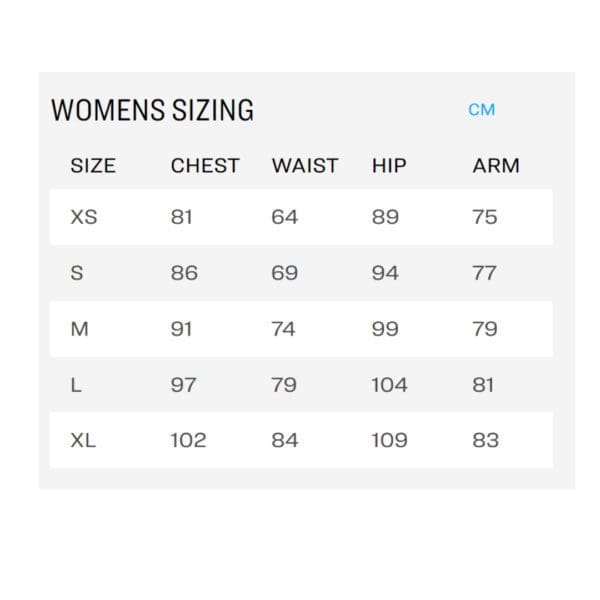Screen dimensions: 600x600
Task: Click S waist value 69
Action: 284,273
